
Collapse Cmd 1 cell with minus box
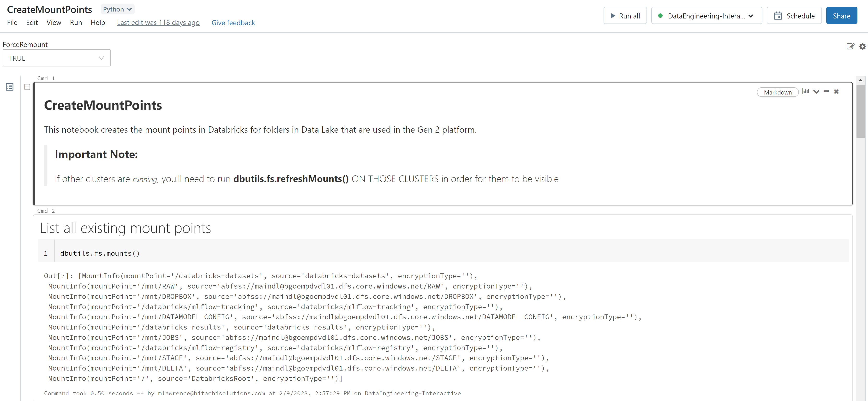tap(27, 87)
